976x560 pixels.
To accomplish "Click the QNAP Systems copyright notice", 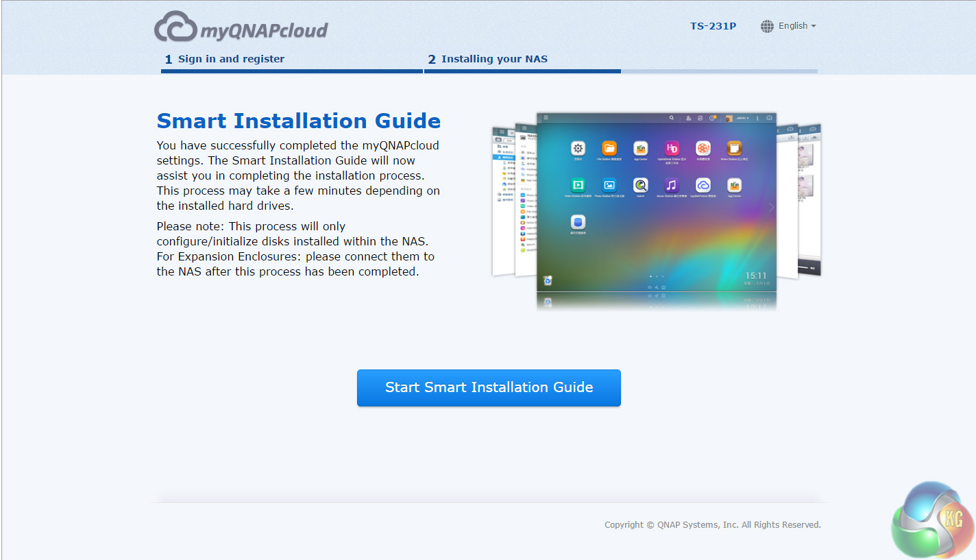I will (x=713, y=525).
